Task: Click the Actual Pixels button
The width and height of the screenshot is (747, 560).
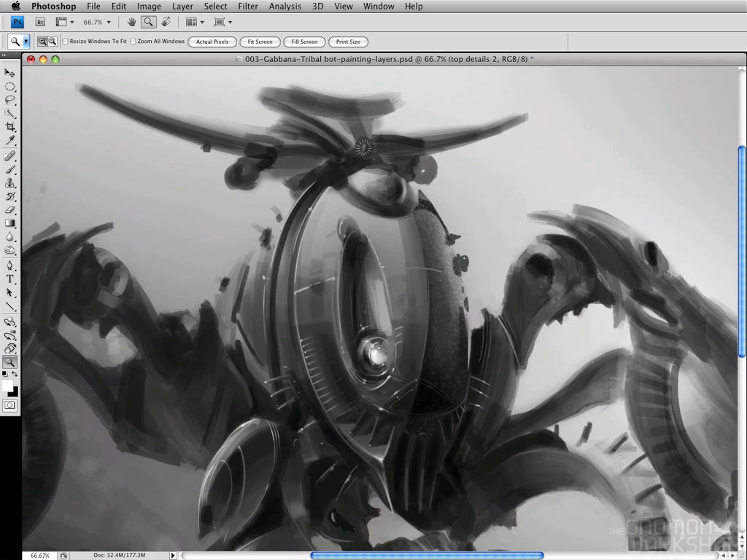Action: [x=212, y=42]
